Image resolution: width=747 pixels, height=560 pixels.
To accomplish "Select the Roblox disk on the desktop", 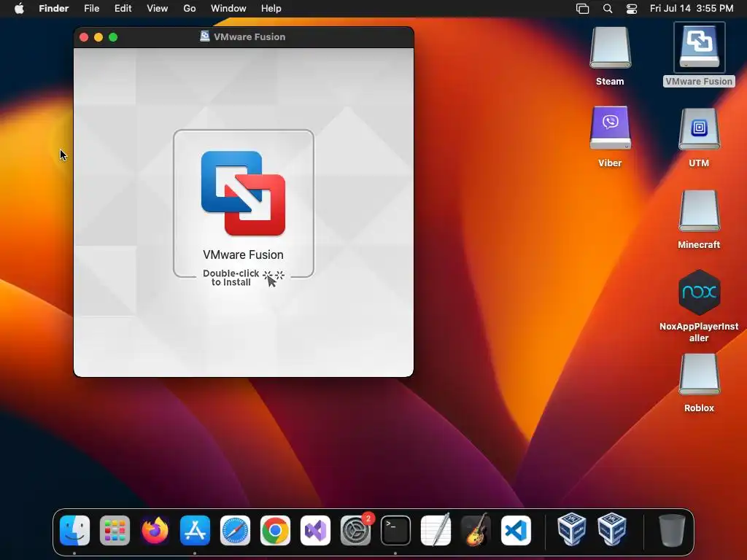I will 699,374.
